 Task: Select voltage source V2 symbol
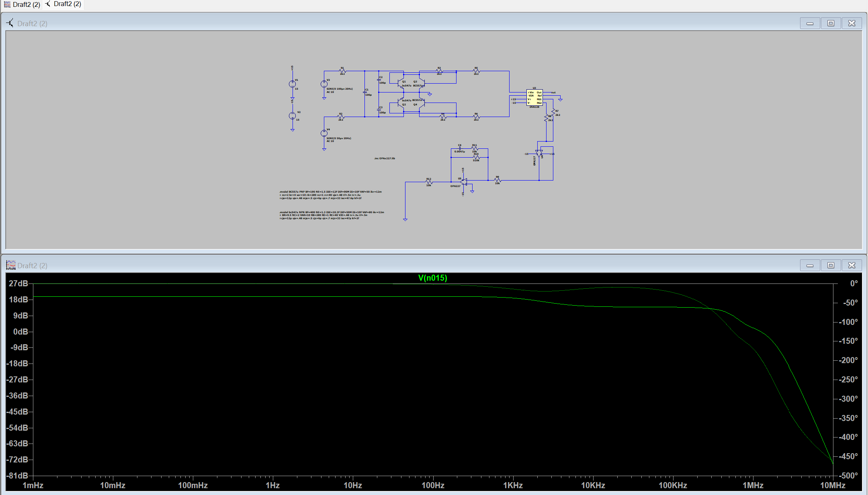coord(292,116)
